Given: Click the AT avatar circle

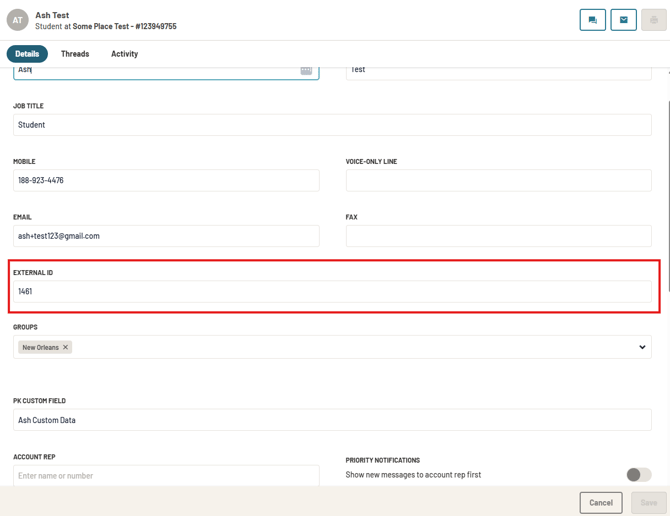Looking at the screenshot, I should click(x=18, y=20).
